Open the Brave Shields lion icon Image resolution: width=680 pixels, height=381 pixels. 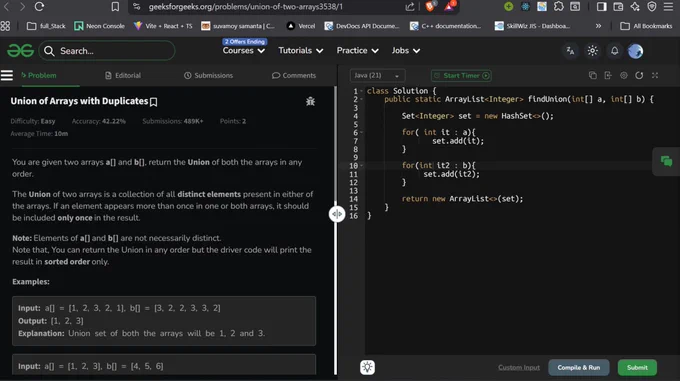pyautogui.click(x=430, y=6)
